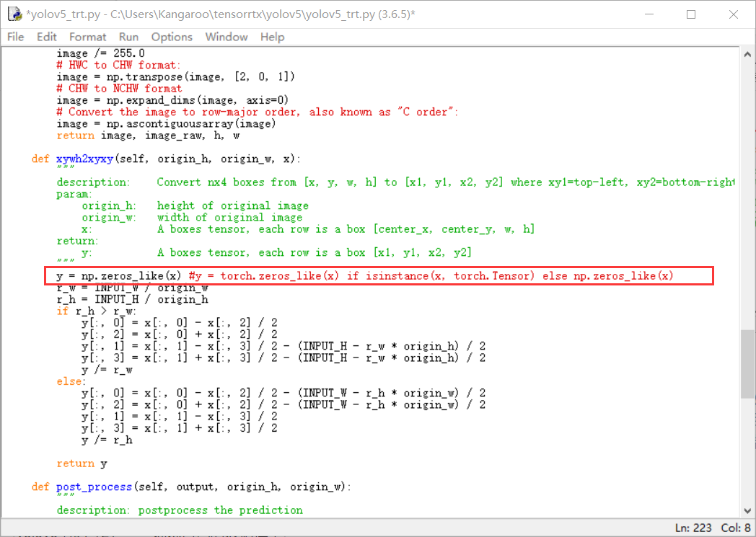Click the 'if r_h > r_w:' line

tap(97, 311)
